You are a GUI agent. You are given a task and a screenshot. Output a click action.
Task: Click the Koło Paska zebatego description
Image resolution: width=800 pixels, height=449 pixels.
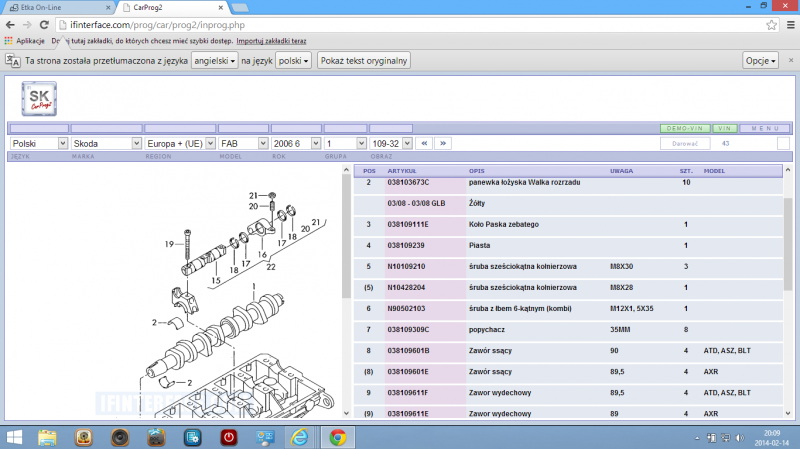(504, 224)
